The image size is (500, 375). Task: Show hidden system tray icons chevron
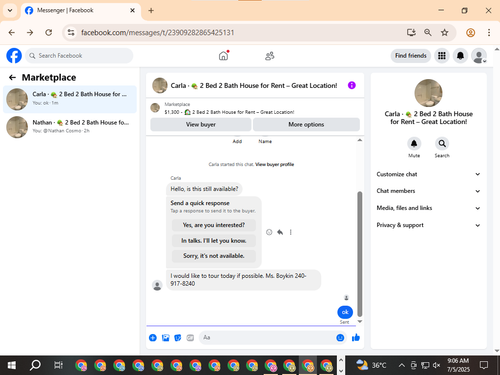click(402, 366)
